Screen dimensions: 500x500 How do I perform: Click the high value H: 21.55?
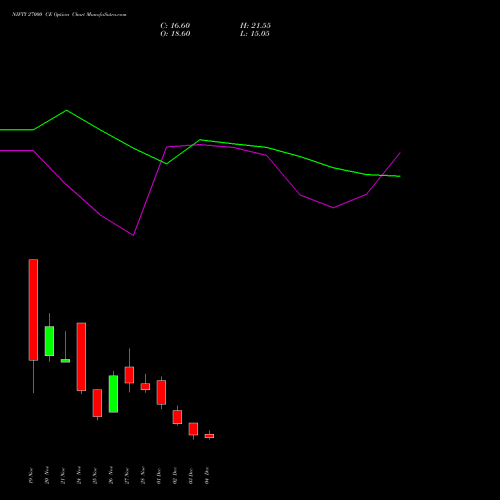click(x=255, y=26)
